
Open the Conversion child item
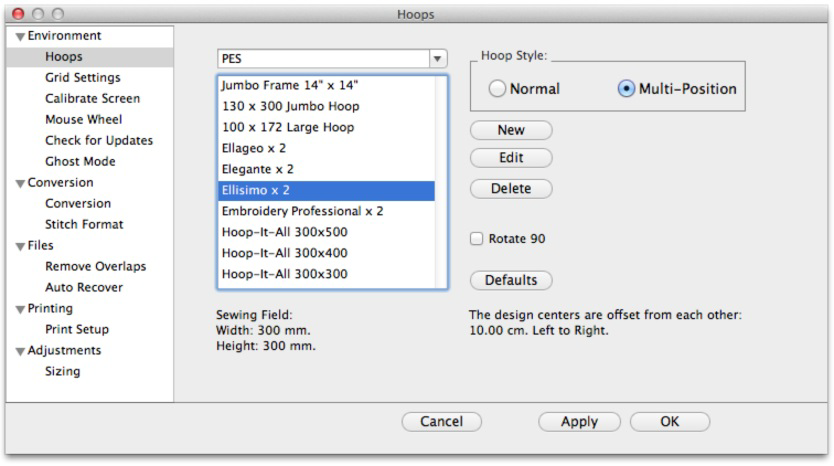pos(78,203)
